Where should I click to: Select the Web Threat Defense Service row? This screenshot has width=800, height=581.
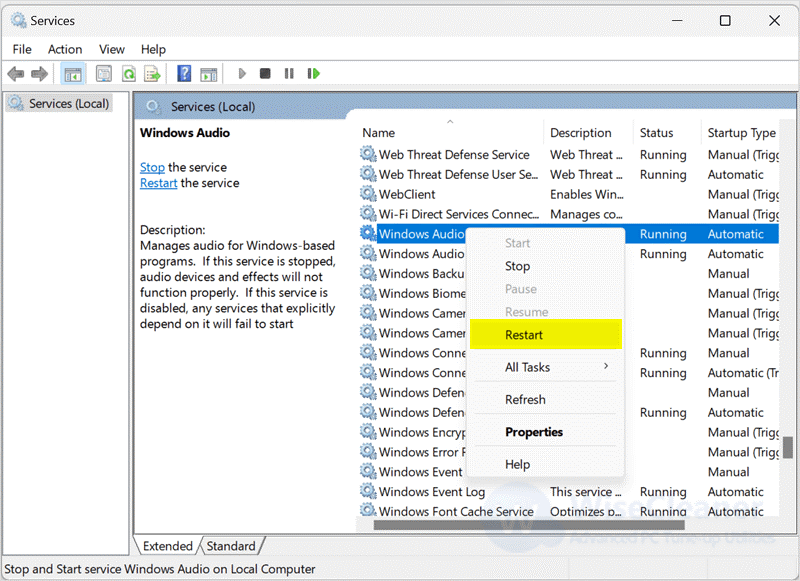tap(569, 155)
